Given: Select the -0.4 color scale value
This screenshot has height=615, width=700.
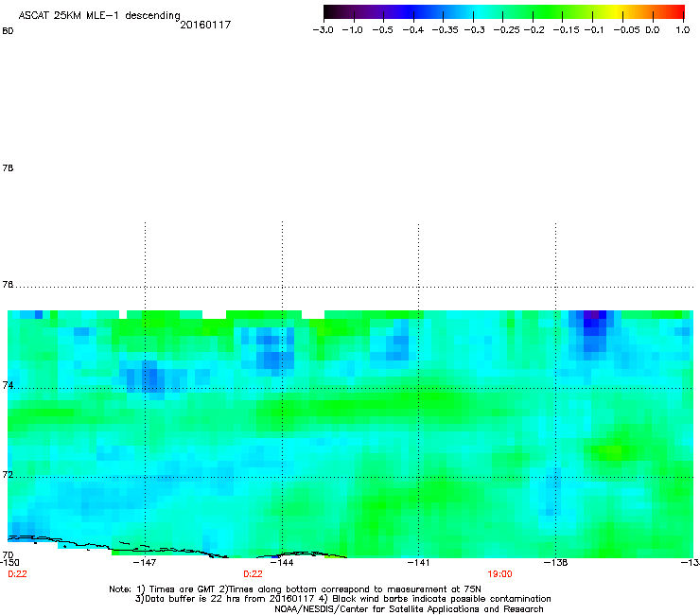Looking at the screenshot, I should click(413, 30).
